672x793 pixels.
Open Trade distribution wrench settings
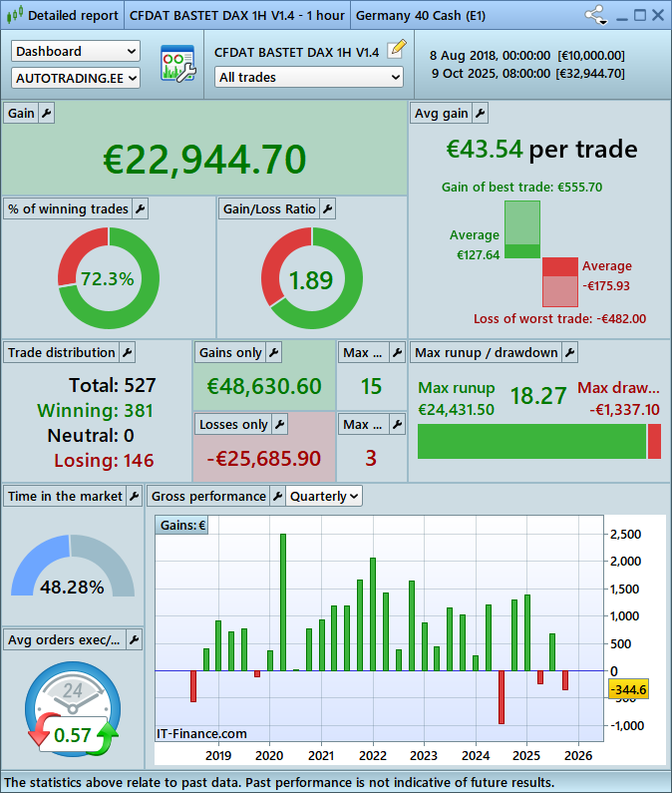point(127,352)
